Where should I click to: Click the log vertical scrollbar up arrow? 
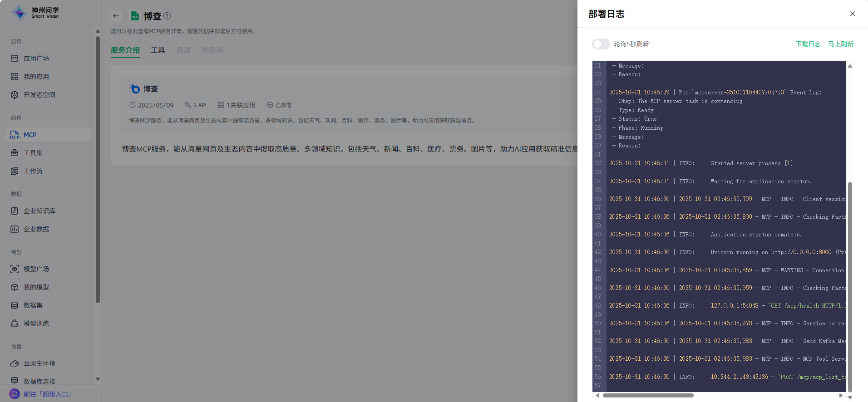point(850,66)
